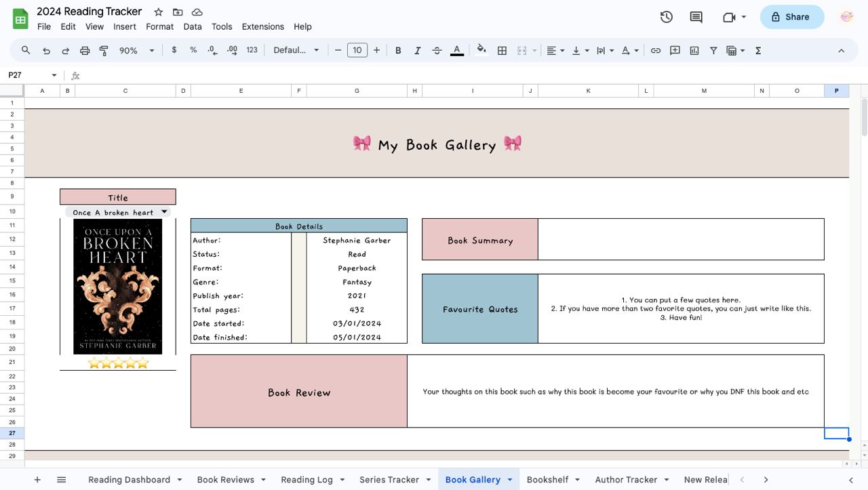
Task: Click the Share button
Action: coord(791,17)
